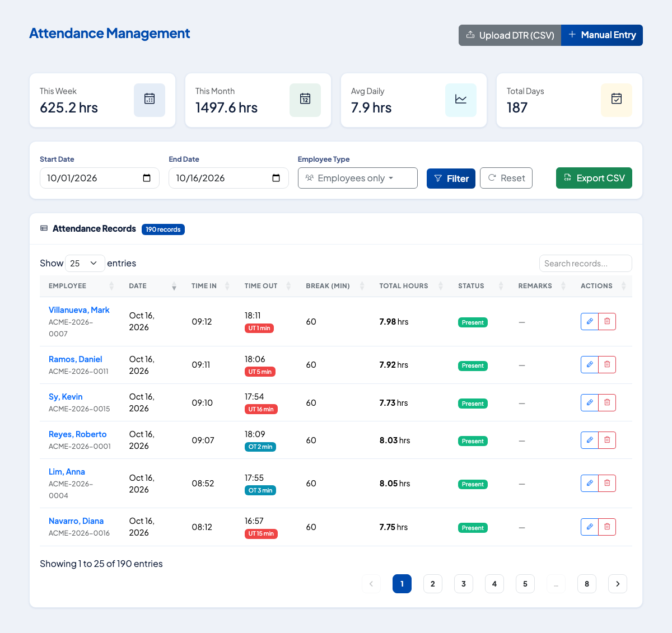Click the End Date input field

tap(228, 178)
